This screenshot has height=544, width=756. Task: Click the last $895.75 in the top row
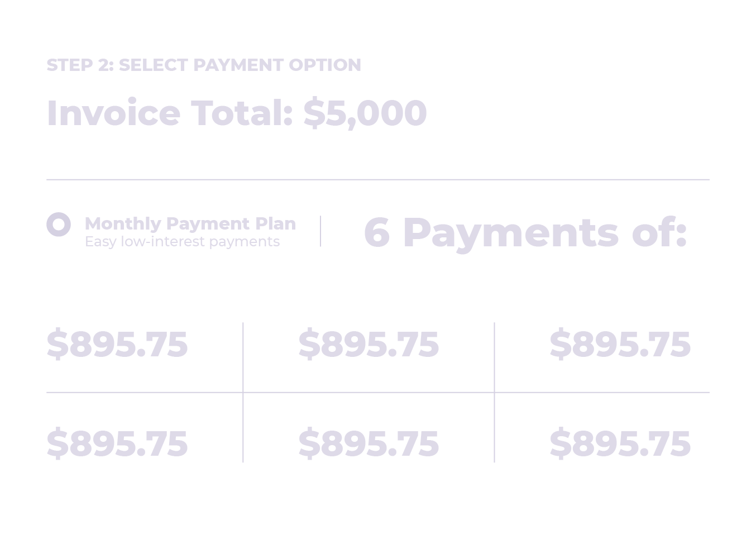point(620,344)
